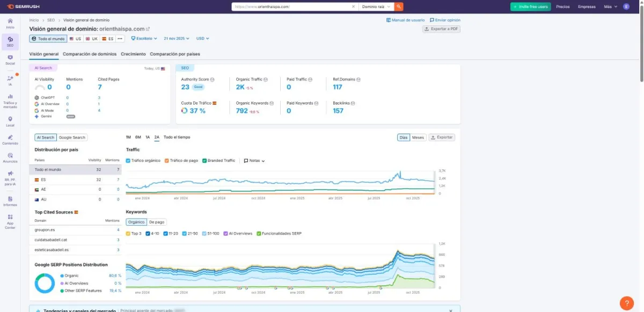Click Exportar a PDF button

(x=442, y=29)
